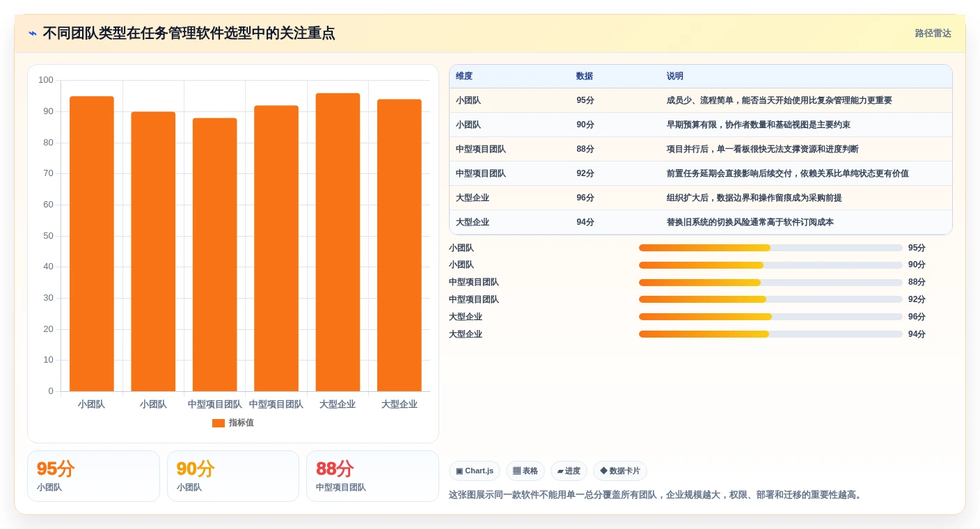Click the 小团队 progress bar at 90分

770,265
